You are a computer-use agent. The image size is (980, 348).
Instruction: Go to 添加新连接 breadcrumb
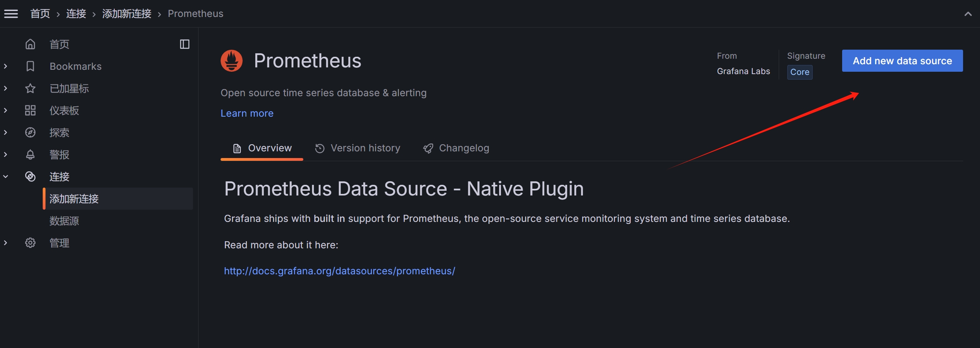click(127, 14)
